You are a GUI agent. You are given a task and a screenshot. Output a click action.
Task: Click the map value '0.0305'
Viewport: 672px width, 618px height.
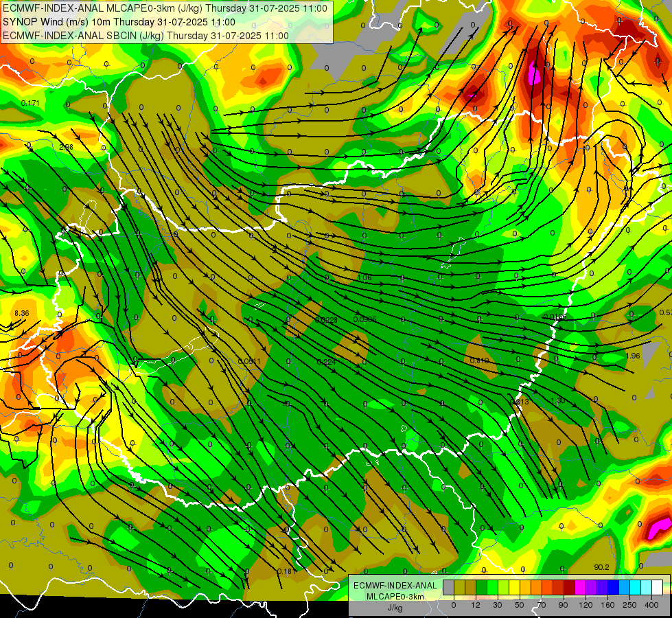[x=364, y=319]
